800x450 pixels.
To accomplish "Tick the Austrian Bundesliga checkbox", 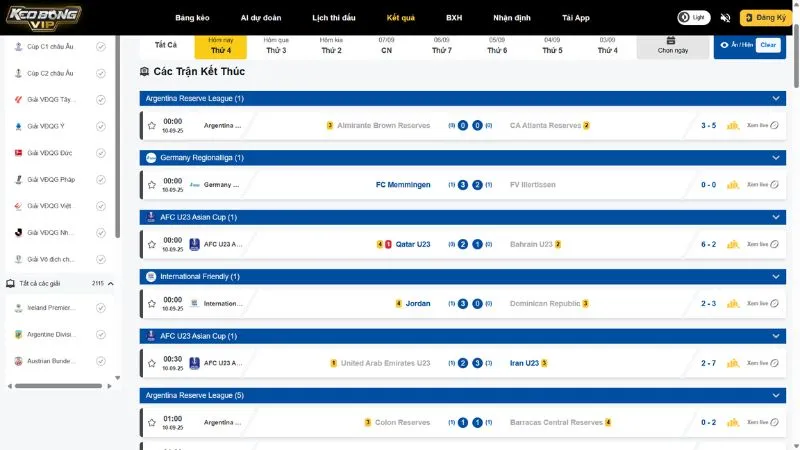I will coord(101,360).
